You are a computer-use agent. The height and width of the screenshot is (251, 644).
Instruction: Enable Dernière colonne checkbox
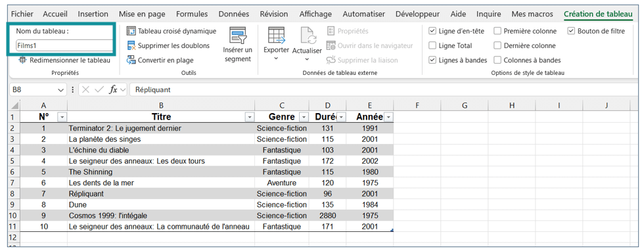click(x=497, y=45)
